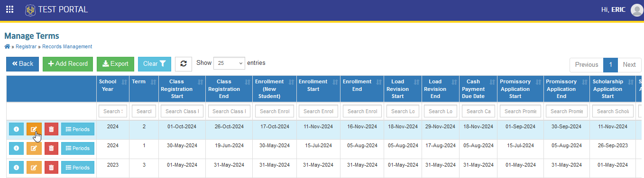View info for 2024 term 1 row
The image size is (644, 178).
click(16, 148)
